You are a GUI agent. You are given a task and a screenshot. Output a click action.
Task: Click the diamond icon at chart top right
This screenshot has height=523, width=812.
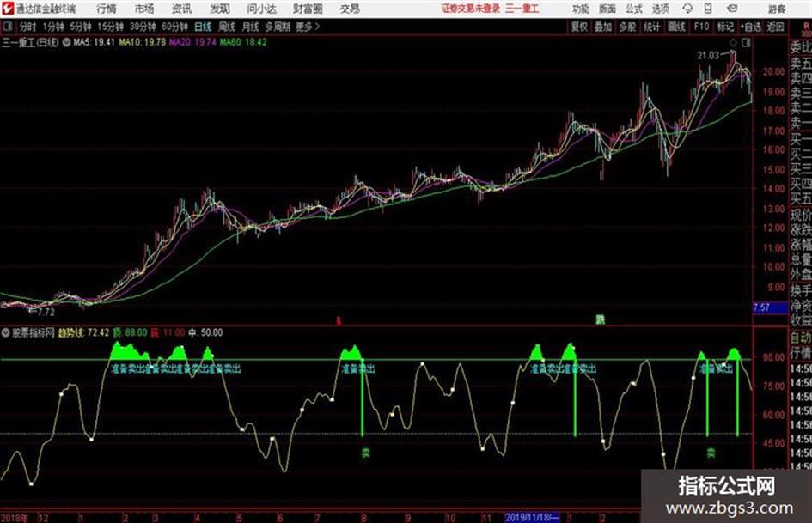click(733, 43)
